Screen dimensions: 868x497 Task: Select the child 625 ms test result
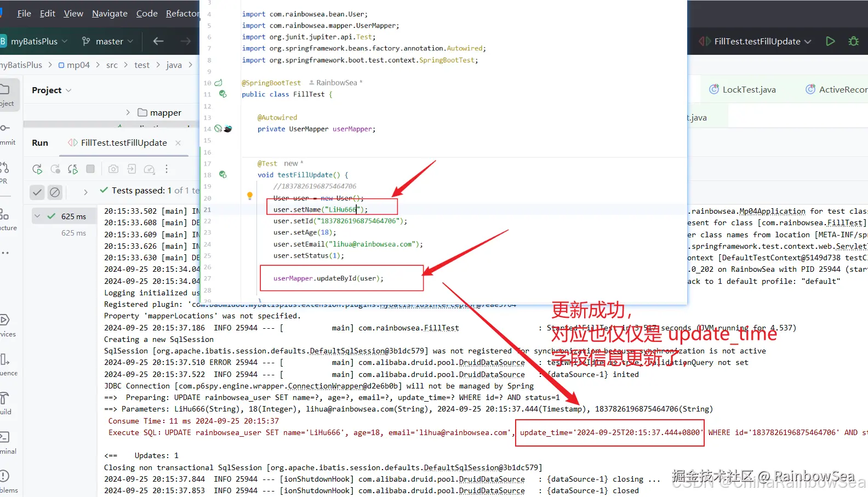[x=73, y=233]
